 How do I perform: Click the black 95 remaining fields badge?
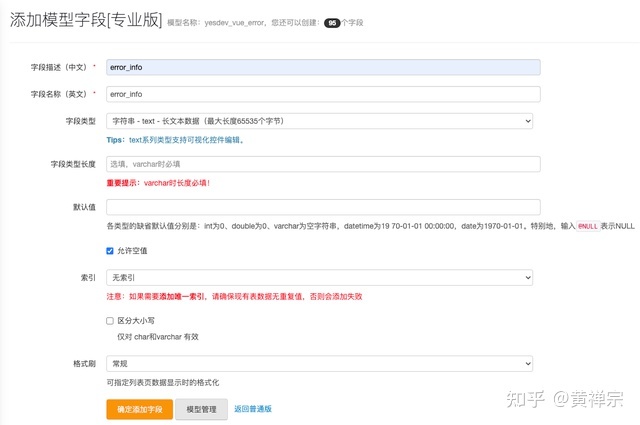pyautogui.click(x=332, y=23)
